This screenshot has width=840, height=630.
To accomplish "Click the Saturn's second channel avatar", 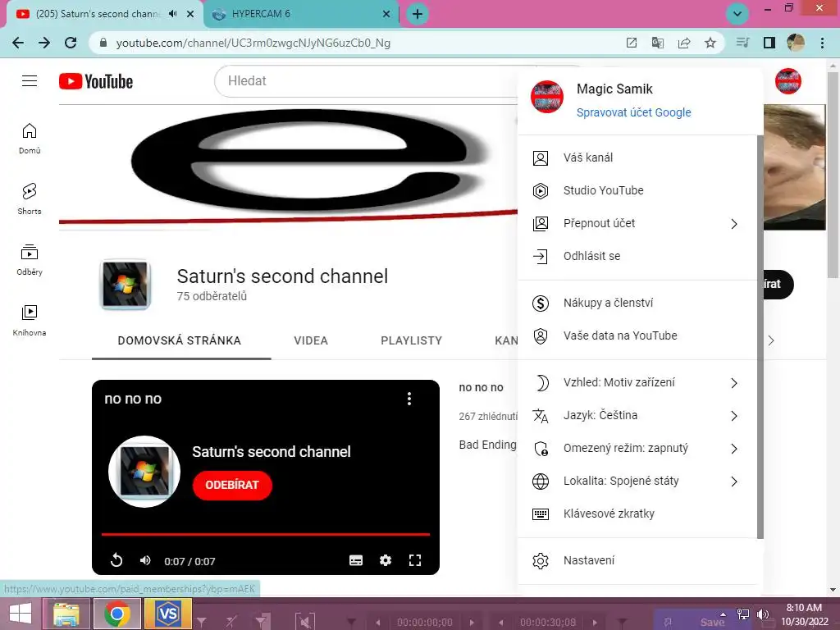I will tap(126, 285).
